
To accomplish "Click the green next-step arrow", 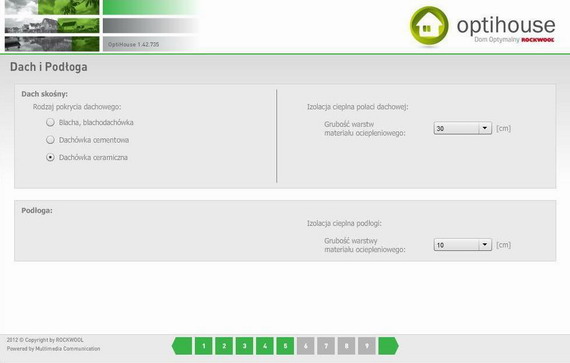I will (388, 346).
